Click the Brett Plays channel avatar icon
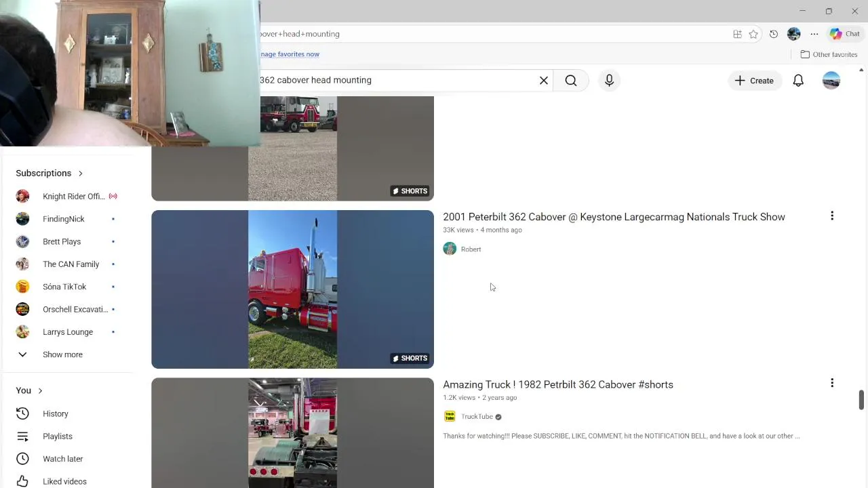 pos(22,241)
